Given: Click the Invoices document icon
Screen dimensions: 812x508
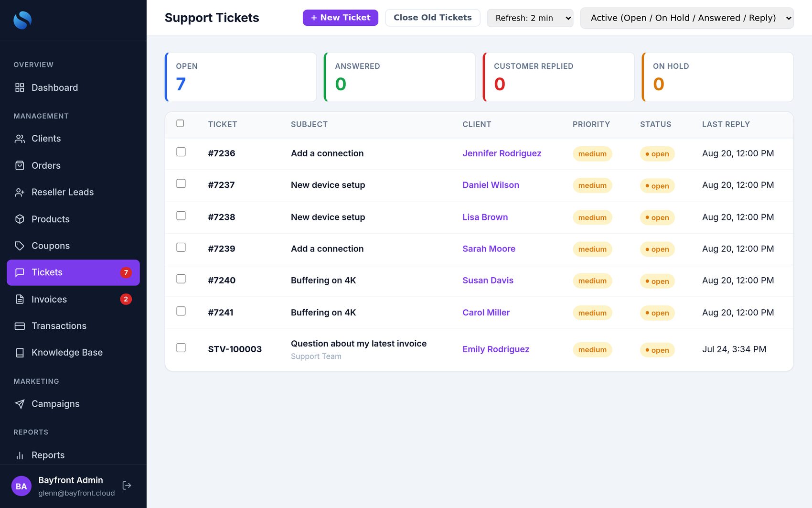Looking at the screenshot, I should [20, 299].
